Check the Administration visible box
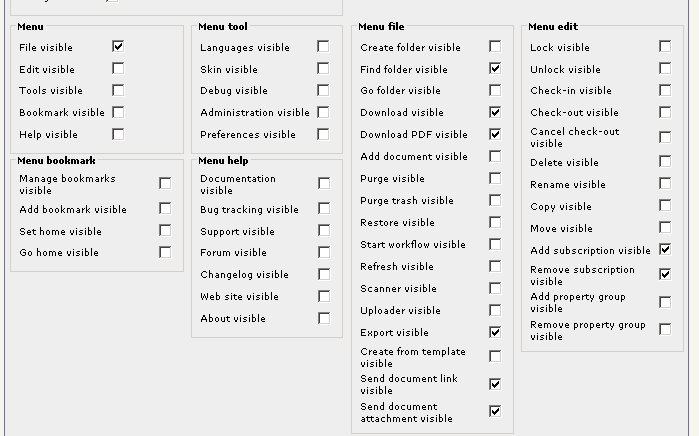Viewport: 699px width, 436px height. [323, 112]
